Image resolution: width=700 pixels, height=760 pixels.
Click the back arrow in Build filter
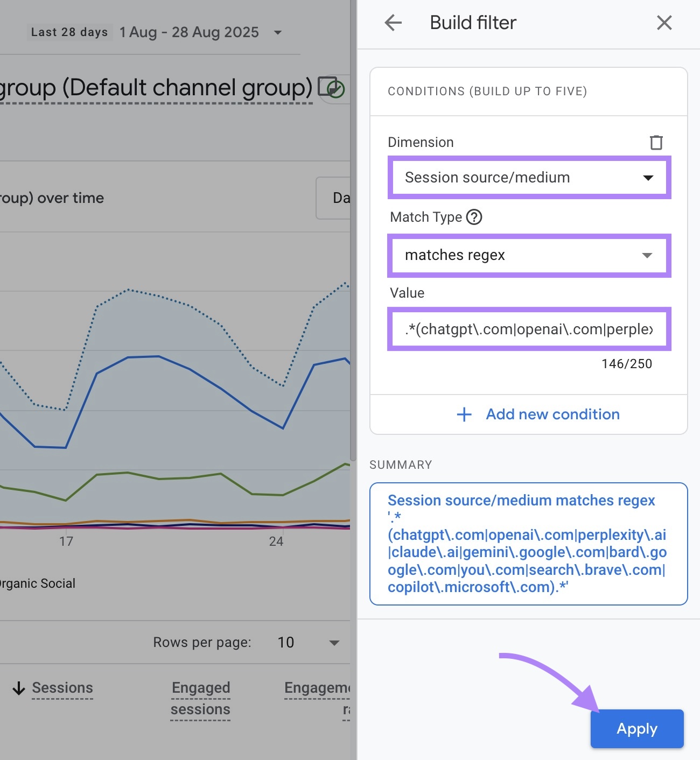pos(393,23)
